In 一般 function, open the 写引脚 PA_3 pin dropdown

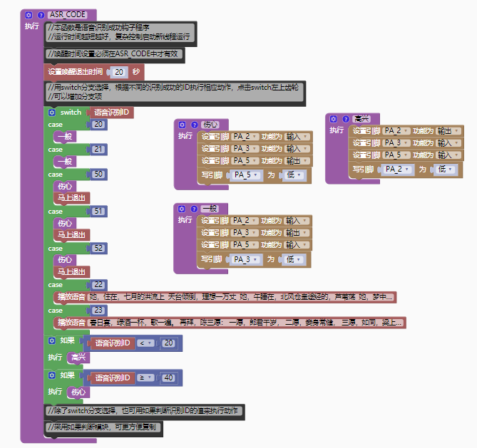click(246, 259)
